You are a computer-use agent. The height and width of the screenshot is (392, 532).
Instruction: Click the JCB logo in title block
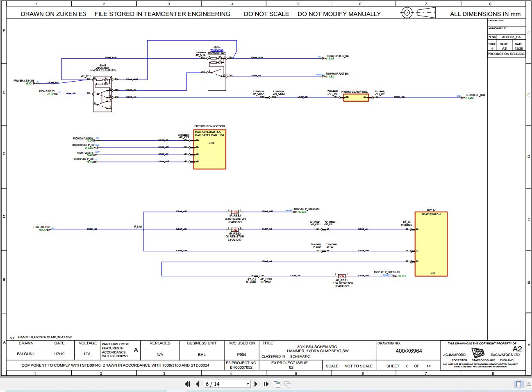click(477, 353)
